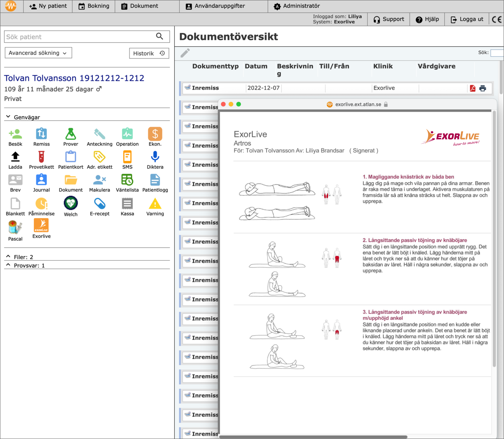Open the Väntelista shortcut icon
Viewport: 504px width, 439px height.
127,180
